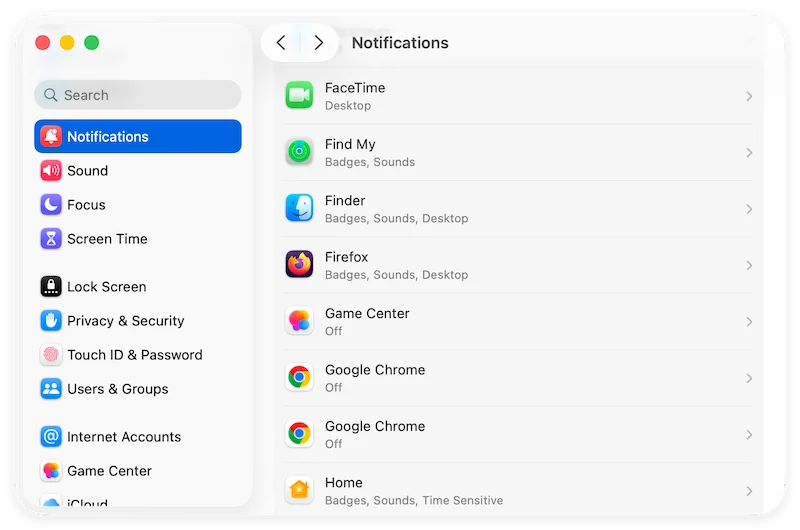Open Firefox row chevron
This screenshot has width=800, height=530.
pos(748,266)
